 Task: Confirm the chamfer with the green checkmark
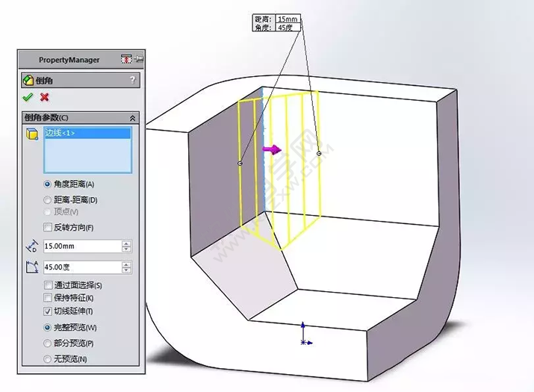(x=28, y=97)
